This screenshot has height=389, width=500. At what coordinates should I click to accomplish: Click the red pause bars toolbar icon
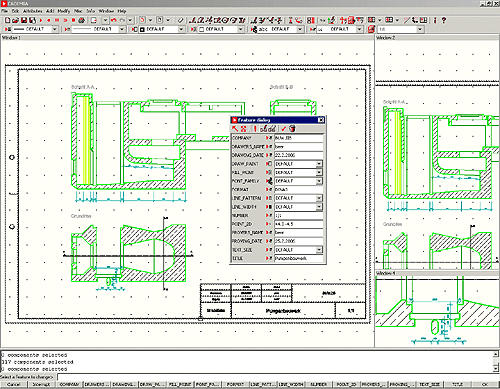pyautogui.click(x=57, y=20)
